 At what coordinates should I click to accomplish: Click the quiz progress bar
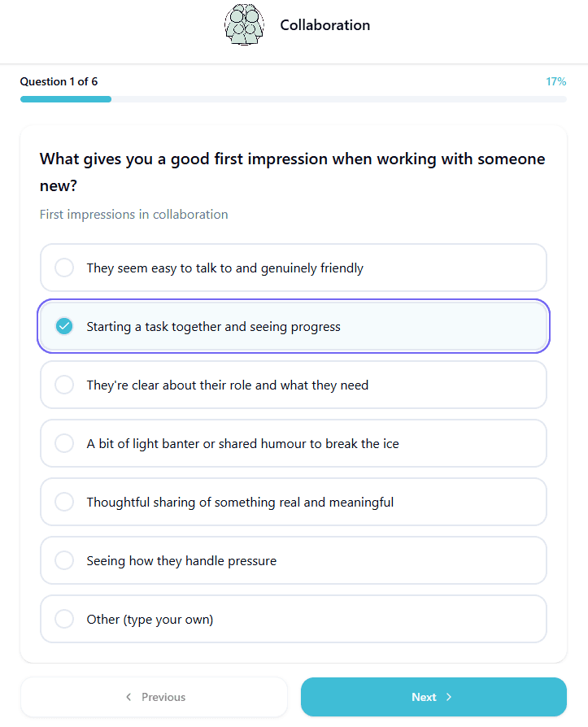click(293, 99)
